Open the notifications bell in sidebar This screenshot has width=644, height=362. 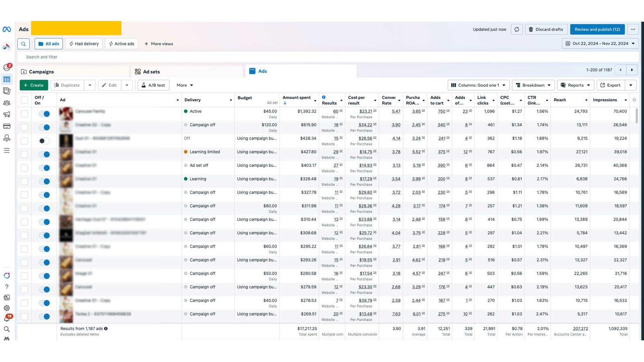7,318
